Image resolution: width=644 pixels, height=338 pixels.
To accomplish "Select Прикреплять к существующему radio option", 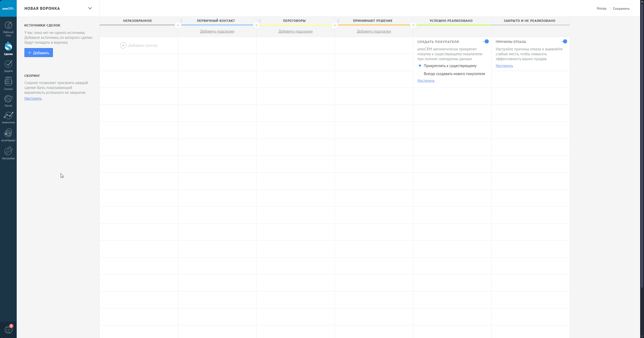I will click(420, 66).
